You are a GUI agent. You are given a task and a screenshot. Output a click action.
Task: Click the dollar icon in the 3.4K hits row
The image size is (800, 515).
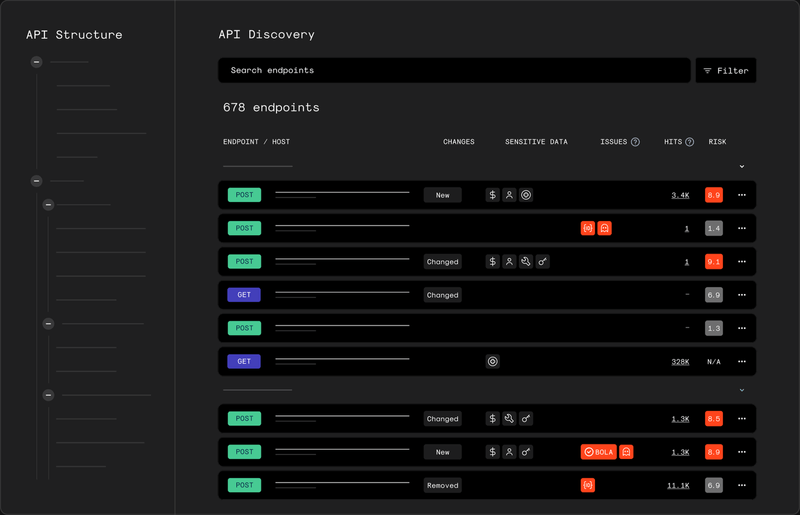pos(492,195)
